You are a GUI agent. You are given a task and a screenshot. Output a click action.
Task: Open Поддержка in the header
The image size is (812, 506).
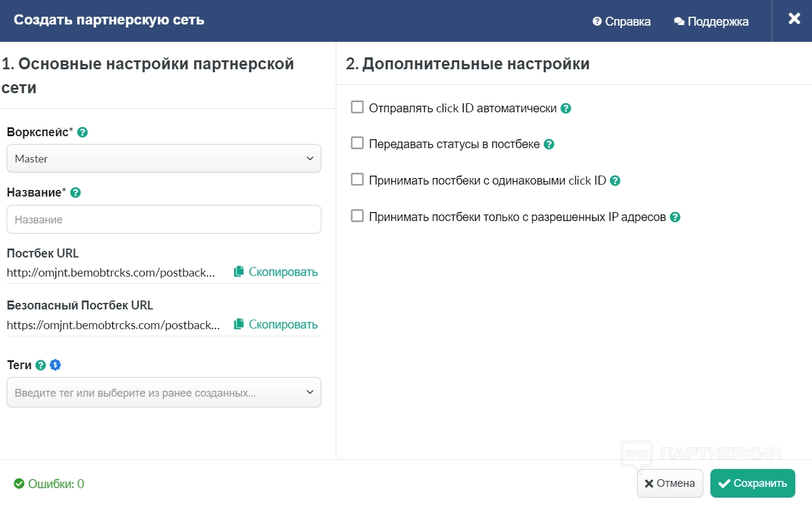[x=711, y=22]
